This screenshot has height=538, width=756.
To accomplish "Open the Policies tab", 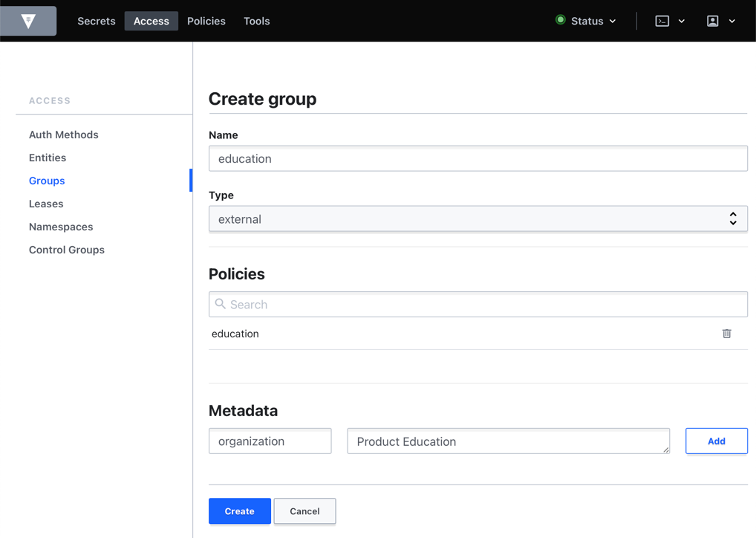I will (x=206, y=21).
